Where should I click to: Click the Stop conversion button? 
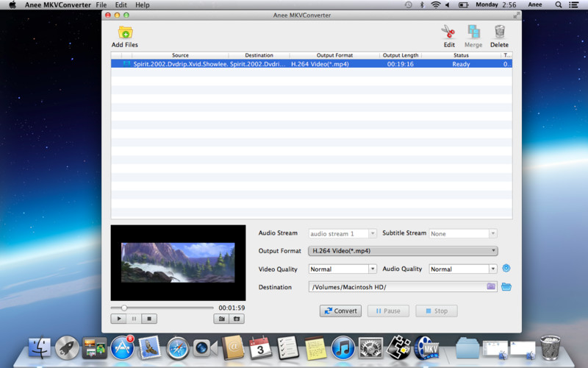[437, 311]
